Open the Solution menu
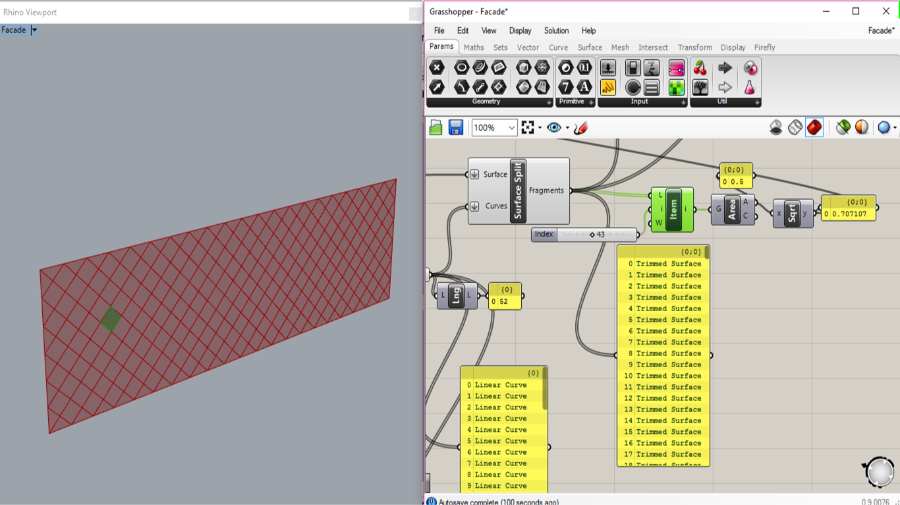900x505 pixels. (x=556, y=30)
